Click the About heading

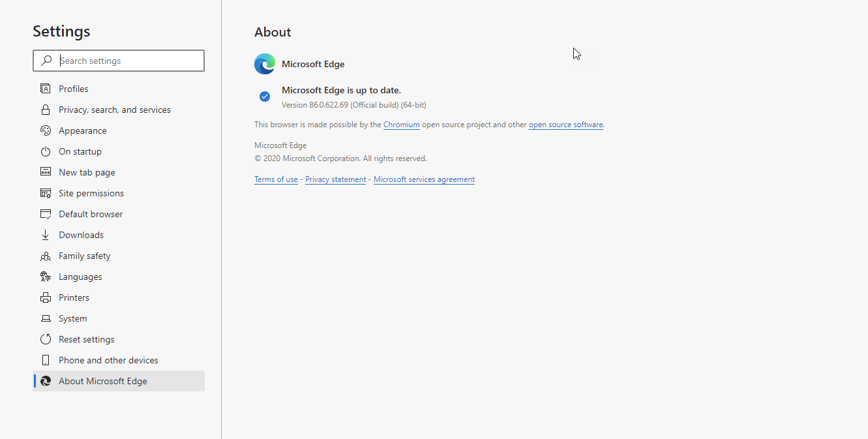[x=273, y=32]
